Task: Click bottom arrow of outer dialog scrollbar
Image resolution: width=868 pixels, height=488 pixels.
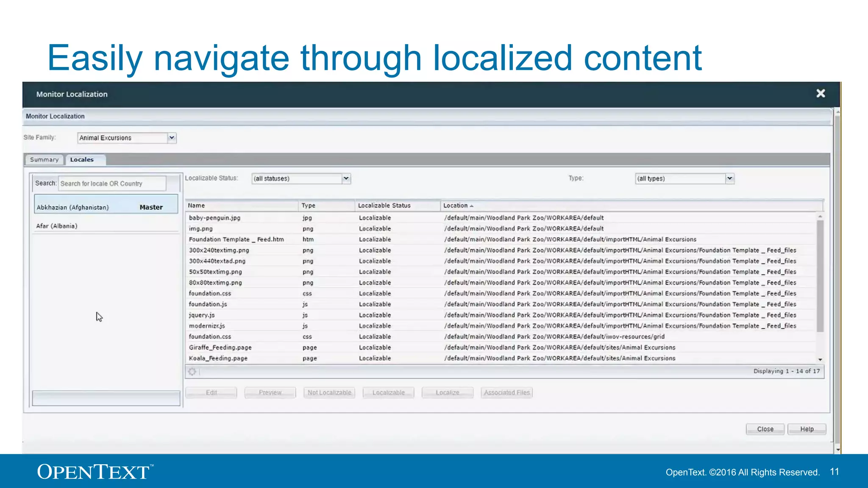Action: pyautogui.click(x=837, y=449)
